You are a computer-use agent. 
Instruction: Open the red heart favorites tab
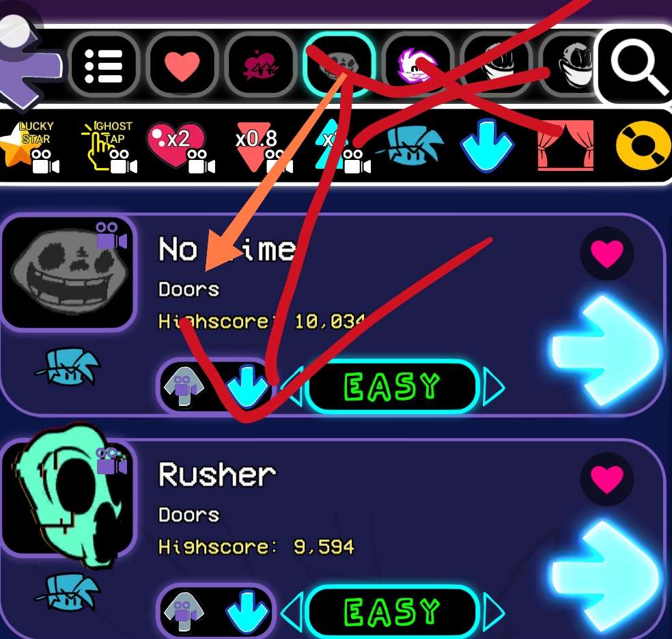point(182,66)
